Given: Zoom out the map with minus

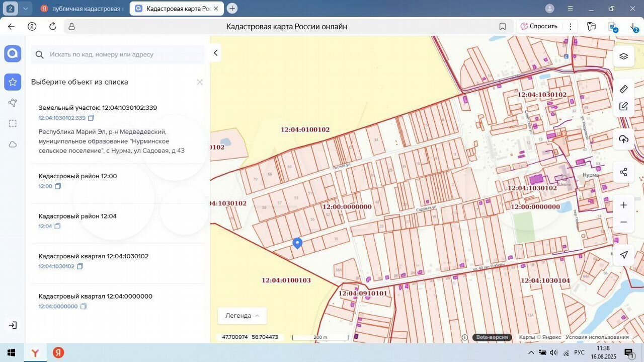Looking at the screenshot, I should pyautogui.click(x=624, y=222).
